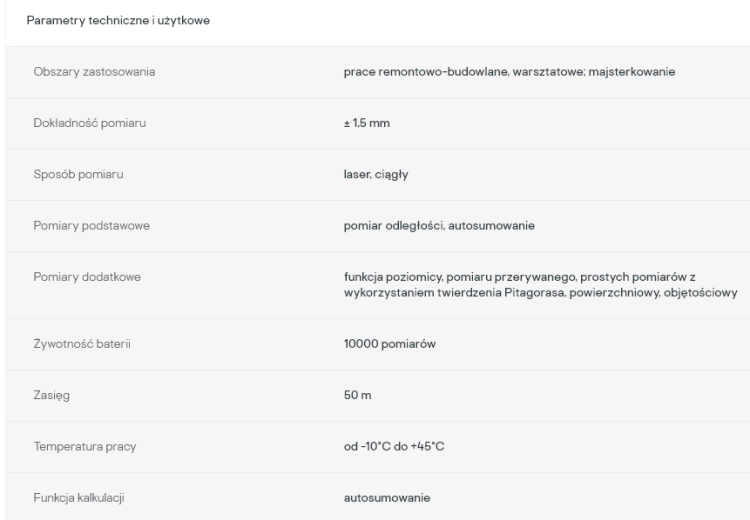Select the 'Obszary zastosowania' row label

(x=94, y=72)
